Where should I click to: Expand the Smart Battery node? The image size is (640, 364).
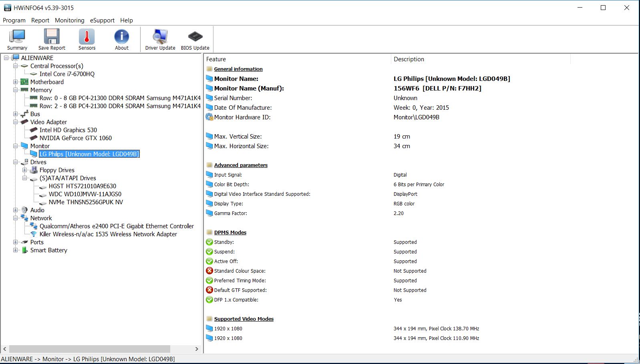pyautogui.click(x=15, y=250)
